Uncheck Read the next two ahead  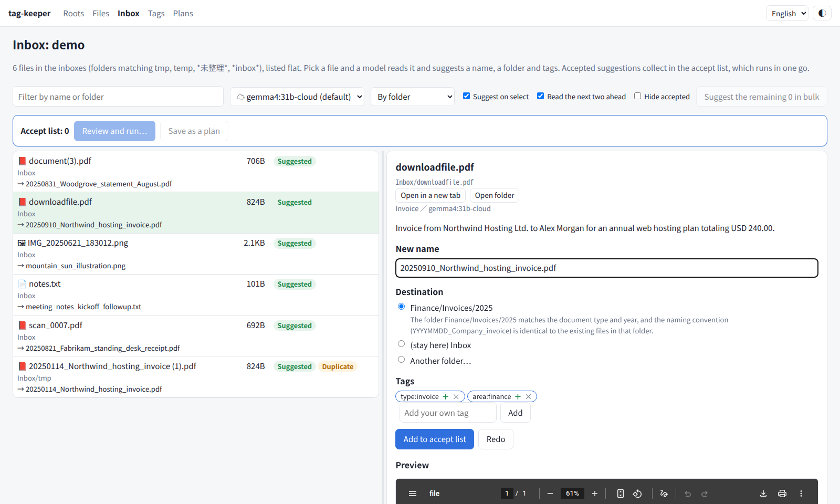point(540,96)
